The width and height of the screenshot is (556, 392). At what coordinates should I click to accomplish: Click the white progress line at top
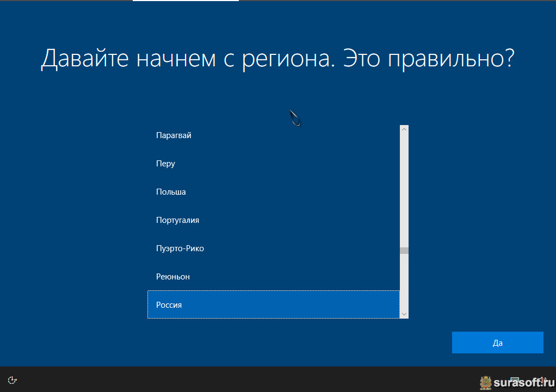[185, 1]
